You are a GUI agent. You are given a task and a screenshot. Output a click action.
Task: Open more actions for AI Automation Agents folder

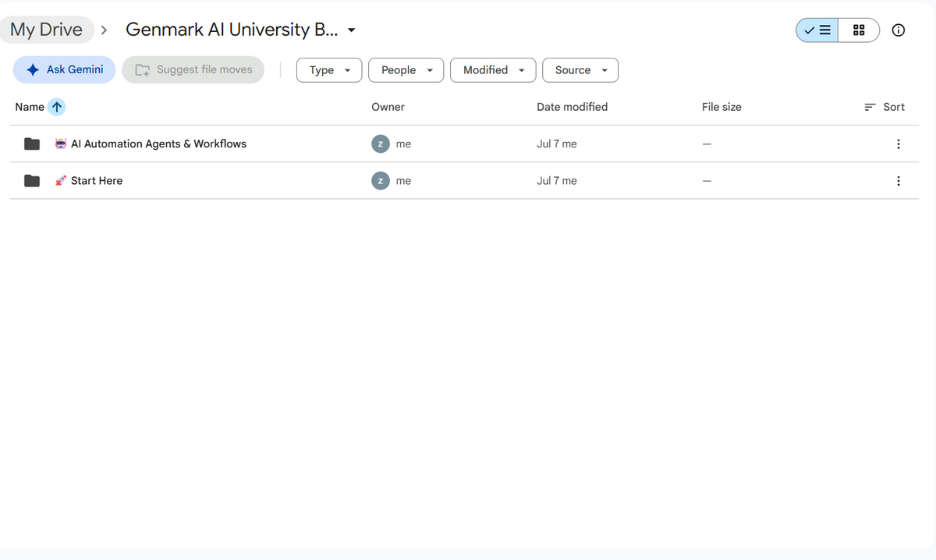(899, 144)
